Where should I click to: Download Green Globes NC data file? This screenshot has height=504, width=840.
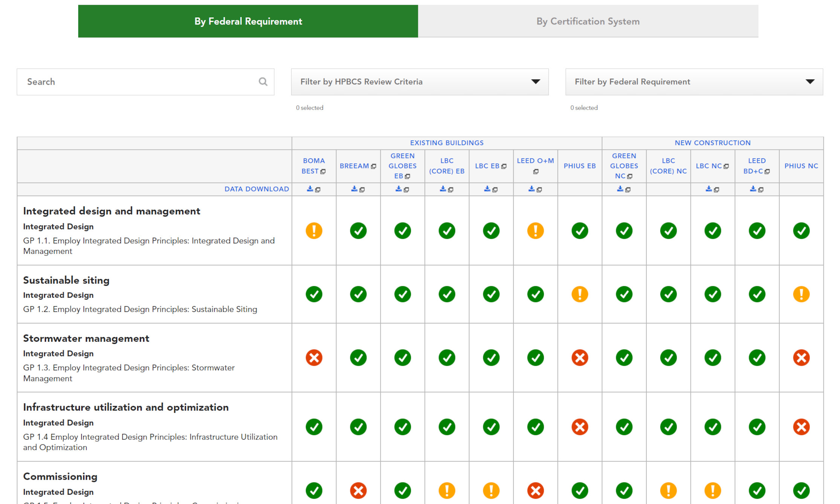(620, 189)
